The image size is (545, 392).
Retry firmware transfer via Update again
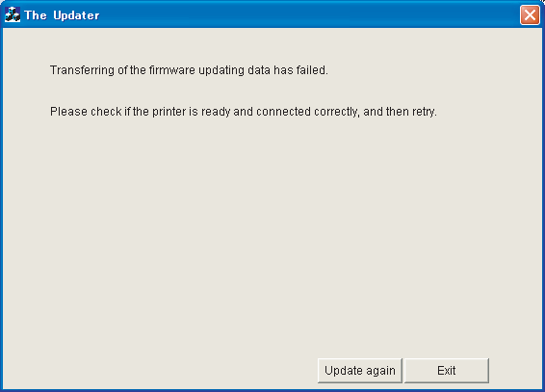click(x=360, y=371)
